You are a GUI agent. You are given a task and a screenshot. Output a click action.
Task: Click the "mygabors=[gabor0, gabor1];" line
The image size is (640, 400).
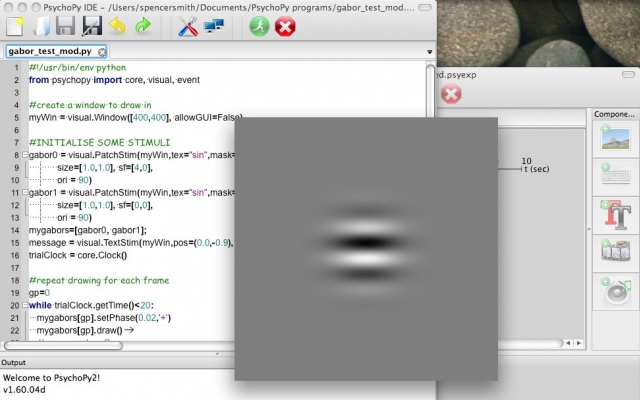click(x=87, y=230)
